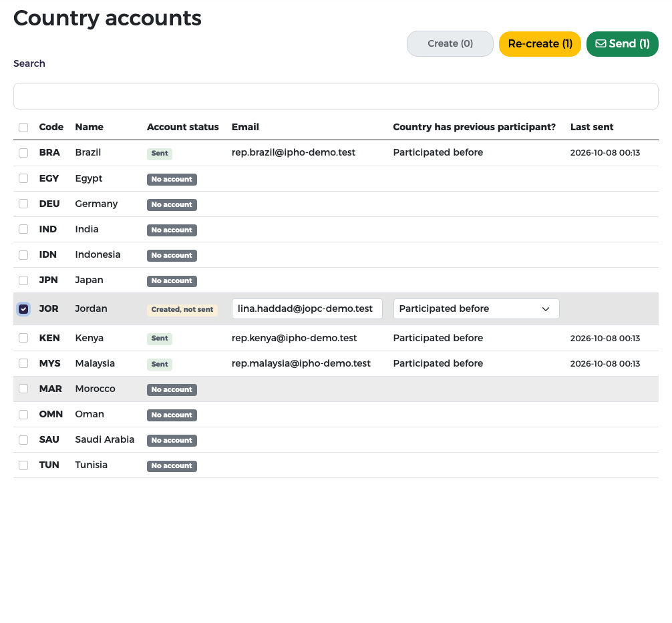Screen dimensions: 672x623
Task: Click the 'Code' column header
Action: [51, 127]
